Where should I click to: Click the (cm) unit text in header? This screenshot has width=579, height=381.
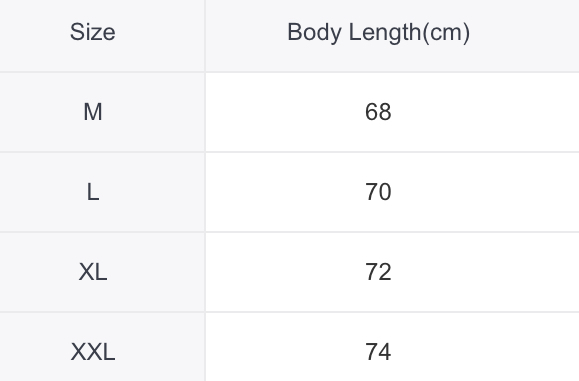(446, 32)
